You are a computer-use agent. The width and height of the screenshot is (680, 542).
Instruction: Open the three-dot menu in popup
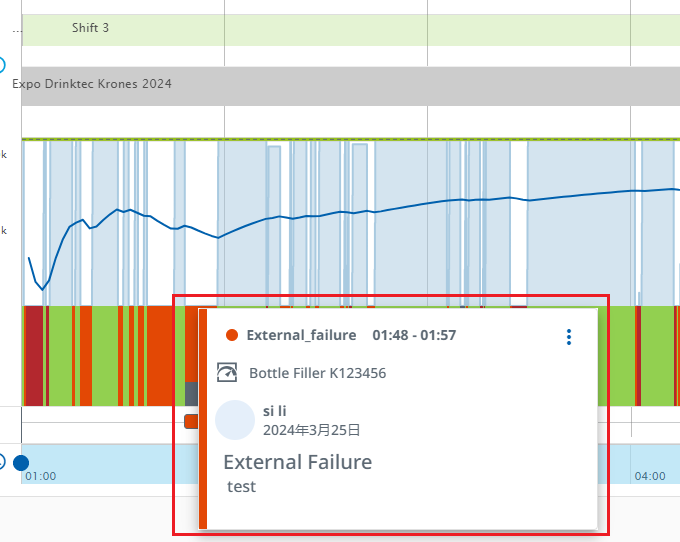coord(569,337)
